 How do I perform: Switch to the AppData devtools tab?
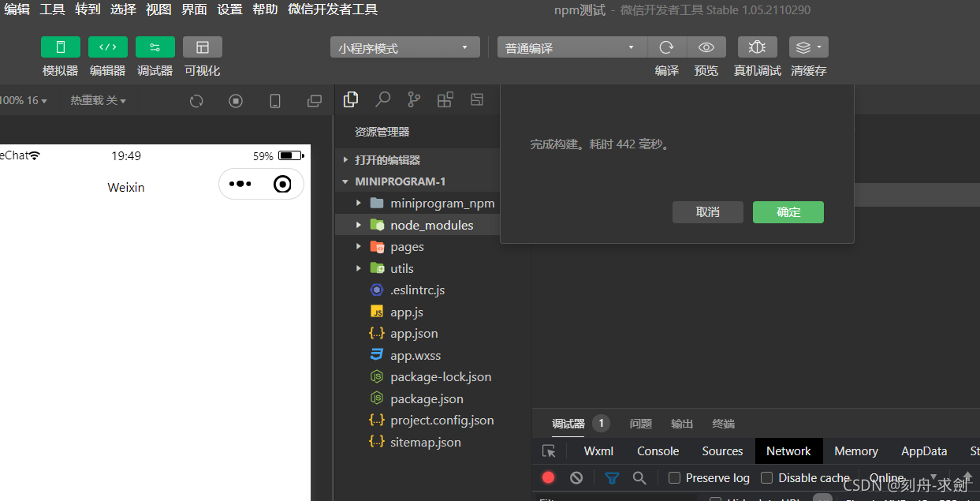pos(924,451)
